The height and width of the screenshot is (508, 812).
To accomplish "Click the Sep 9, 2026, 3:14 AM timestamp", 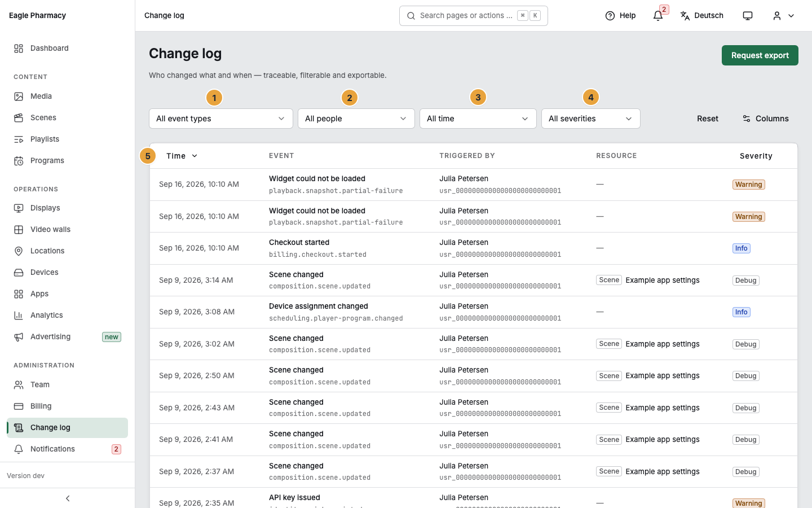I will click(x=196, y=280).
